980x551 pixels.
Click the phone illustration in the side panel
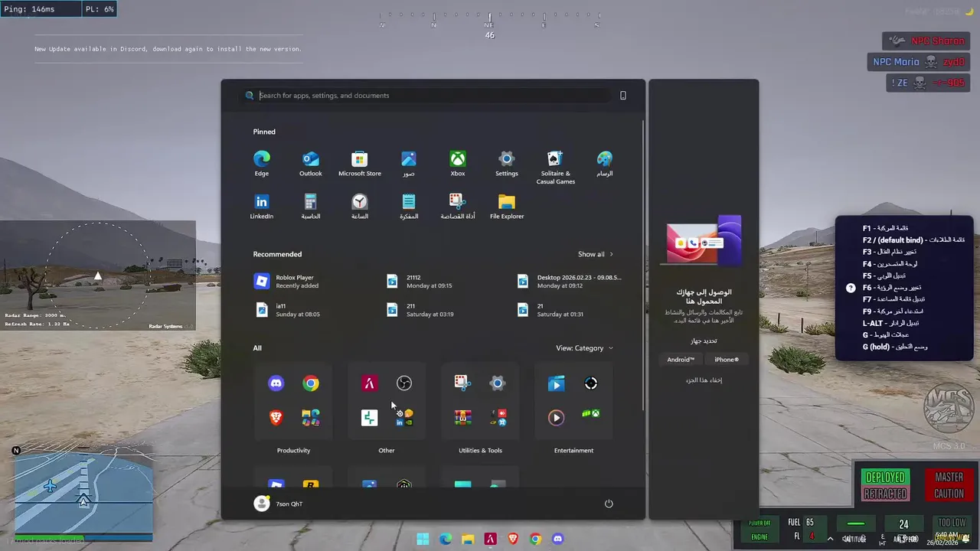pyautogui.click(x=704, y=240)
